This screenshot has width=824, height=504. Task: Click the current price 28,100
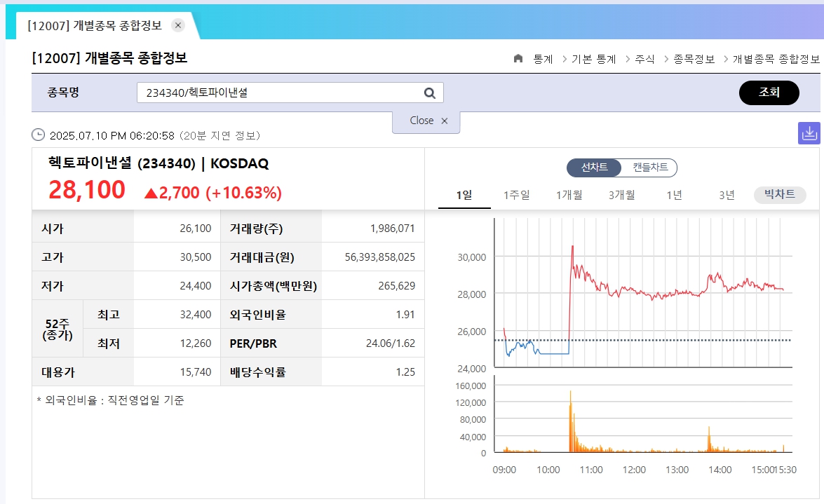coord(87,190)
